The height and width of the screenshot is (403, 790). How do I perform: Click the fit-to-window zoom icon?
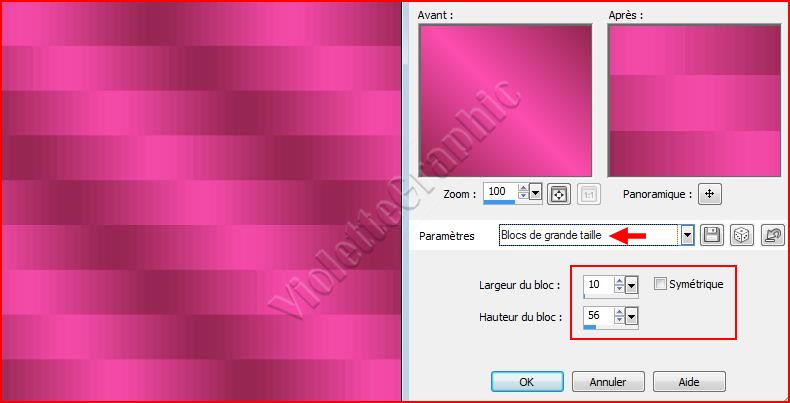coord(559,194)
